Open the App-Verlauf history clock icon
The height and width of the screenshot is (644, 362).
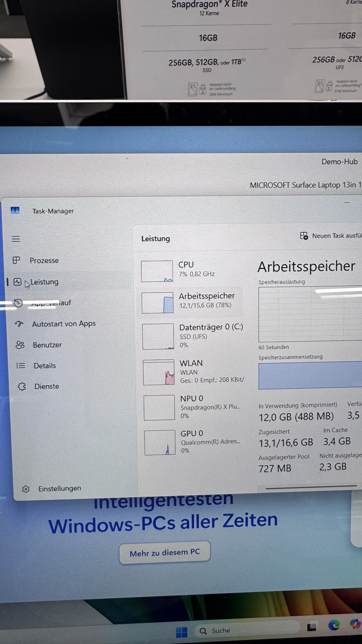pyautogui.click(x=18, y=303)
